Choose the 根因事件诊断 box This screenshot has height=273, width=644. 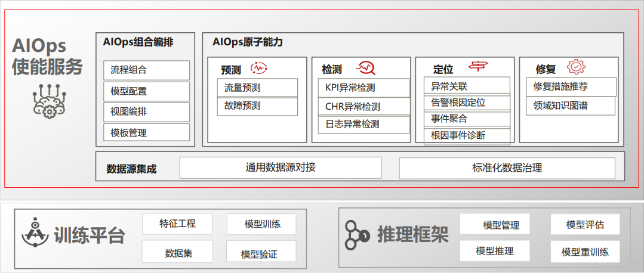[x=467, y=136]
